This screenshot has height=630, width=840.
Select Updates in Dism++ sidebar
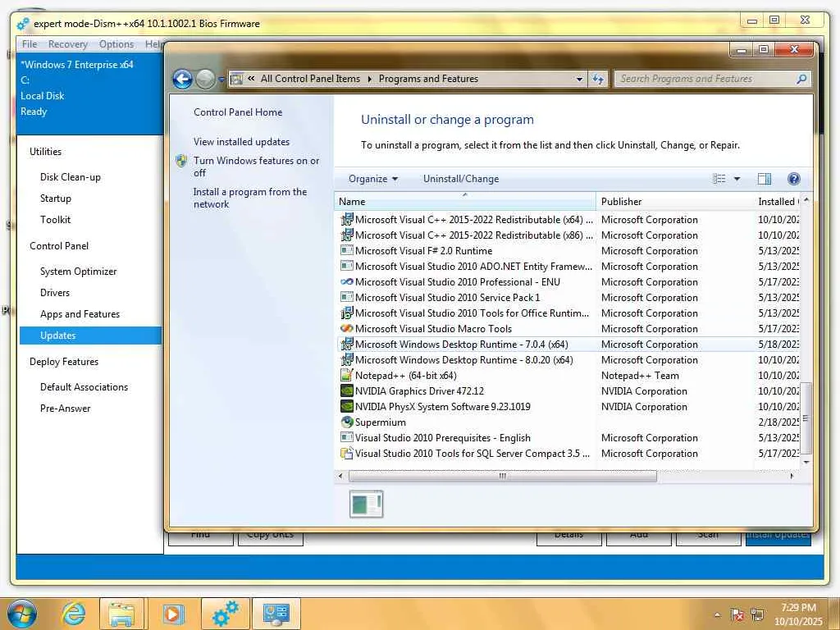point(90,336)
